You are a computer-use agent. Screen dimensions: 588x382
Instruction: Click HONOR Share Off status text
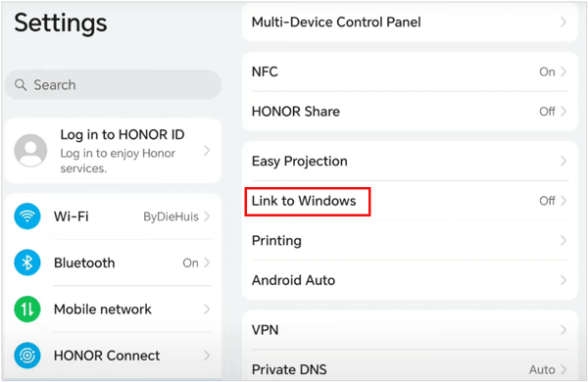point(547,112)
